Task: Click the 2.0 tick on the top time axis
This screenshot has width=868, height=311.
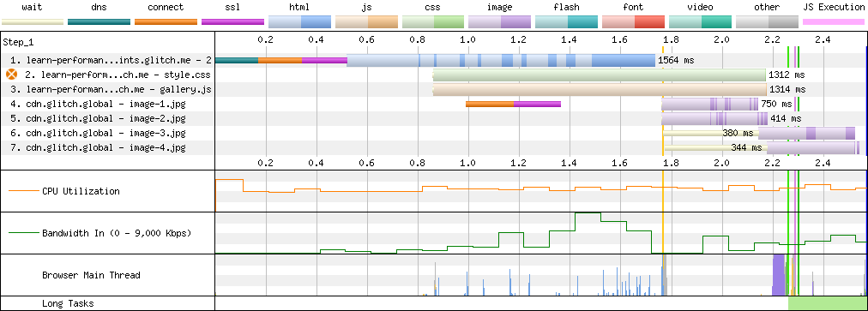Action: [721, 39]
